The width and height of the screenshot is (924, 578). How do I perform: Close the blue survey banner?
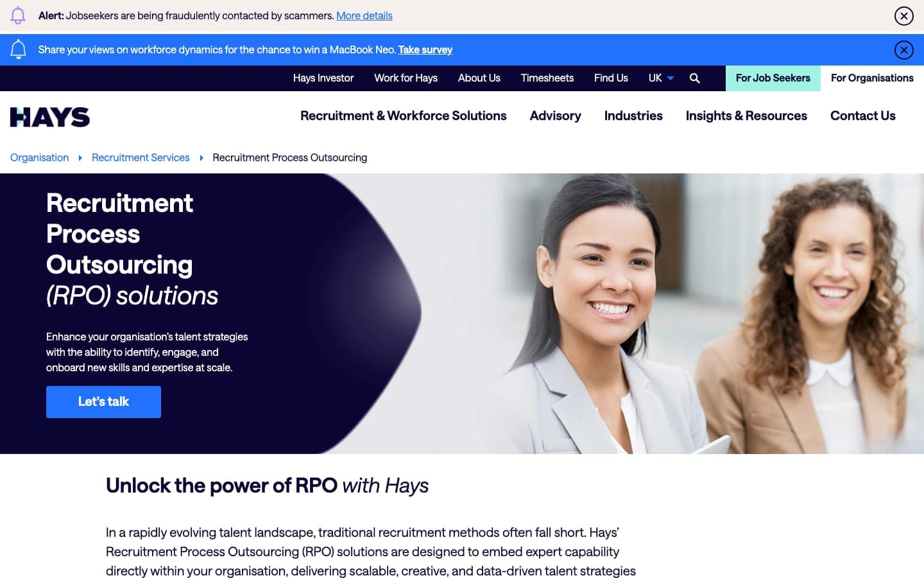click(x=903, y=49)
